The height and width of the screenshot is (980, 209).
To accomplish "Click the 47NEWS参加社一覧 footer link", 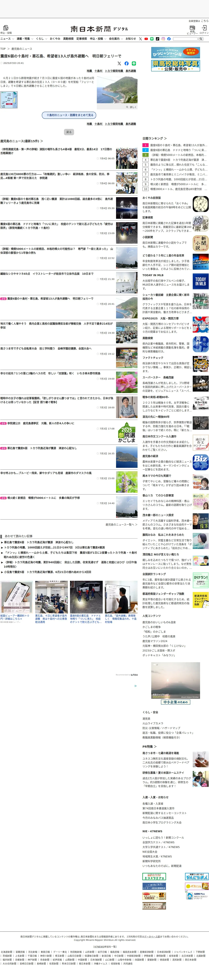I will (x=105, y=947).
